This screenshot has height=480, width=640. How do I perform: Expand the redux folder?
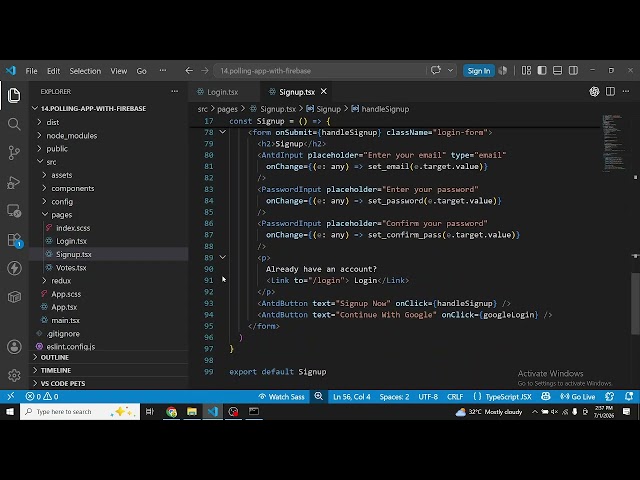click(44, 280)
